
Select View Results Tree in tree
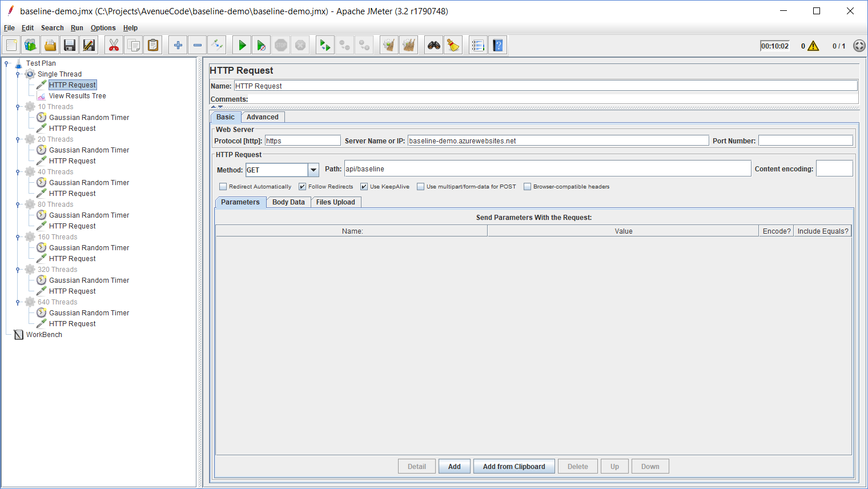78,96
